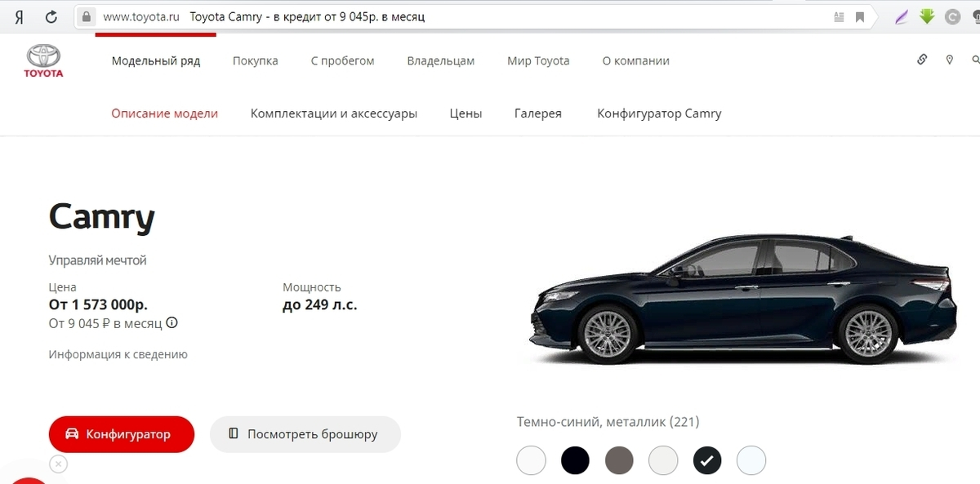Screen dimensions: 980x484
Task: Click the purple feather extension icon
Action: (x=902, y=16)
